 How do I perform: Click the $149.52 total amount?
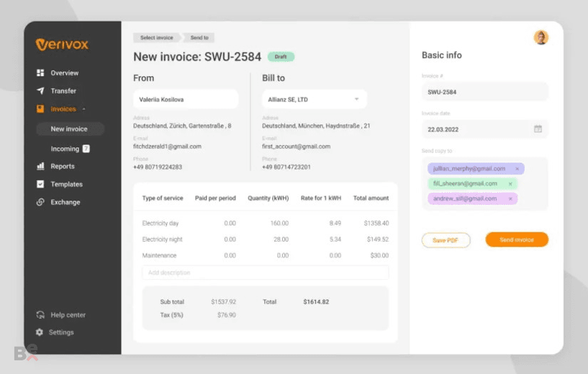pos(378,239)
